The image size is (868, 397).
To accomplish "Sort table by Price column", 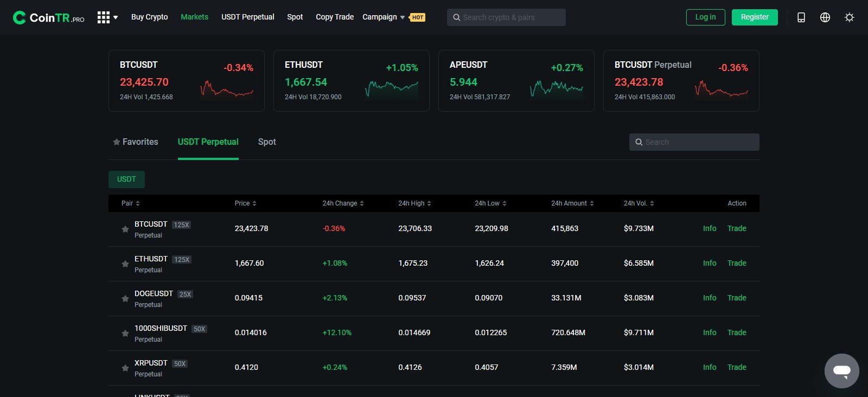I will click(246, 203).
